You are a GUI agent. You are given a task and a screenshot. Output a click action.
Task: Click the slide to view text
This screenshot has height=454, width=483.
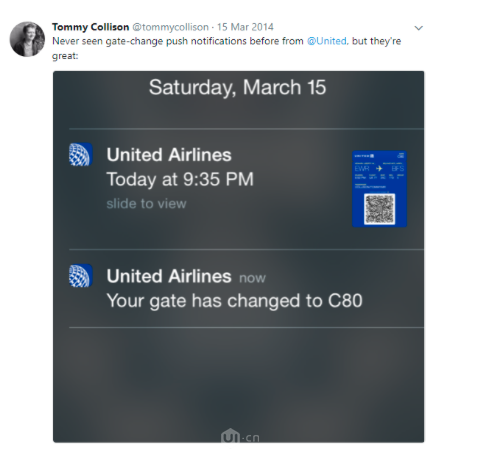coord(146,204)
